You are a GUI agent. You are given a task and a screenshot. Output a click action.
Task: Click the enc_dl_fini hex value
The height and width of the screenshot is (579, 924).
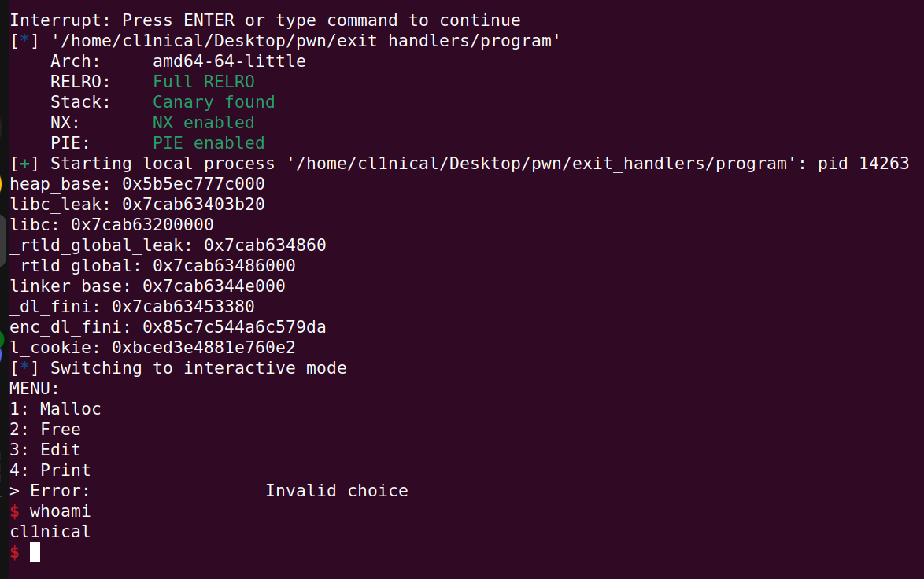tap(234, 327)
